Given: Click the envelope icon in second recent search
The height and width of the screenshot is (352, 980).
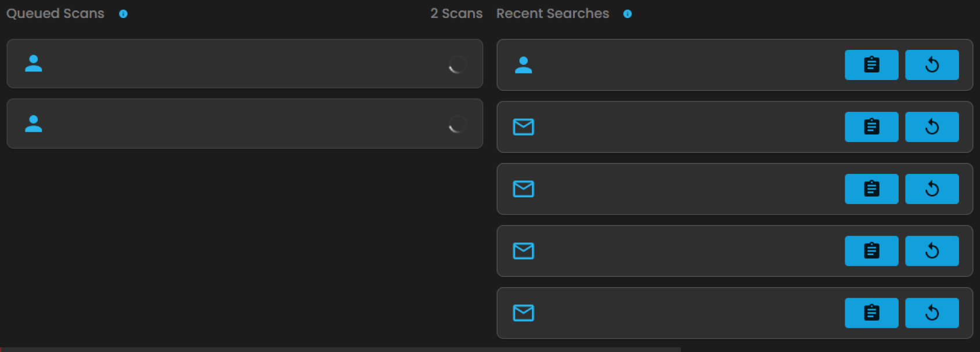Looking at the screenshot, I should point(524,127).
